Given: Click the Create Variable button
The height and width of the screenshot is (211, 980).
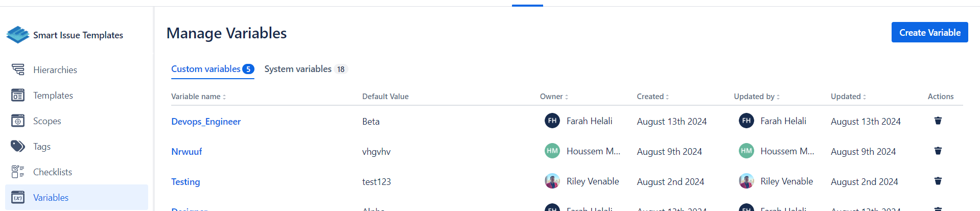Looking at the screenshot, I should [929, 32].
